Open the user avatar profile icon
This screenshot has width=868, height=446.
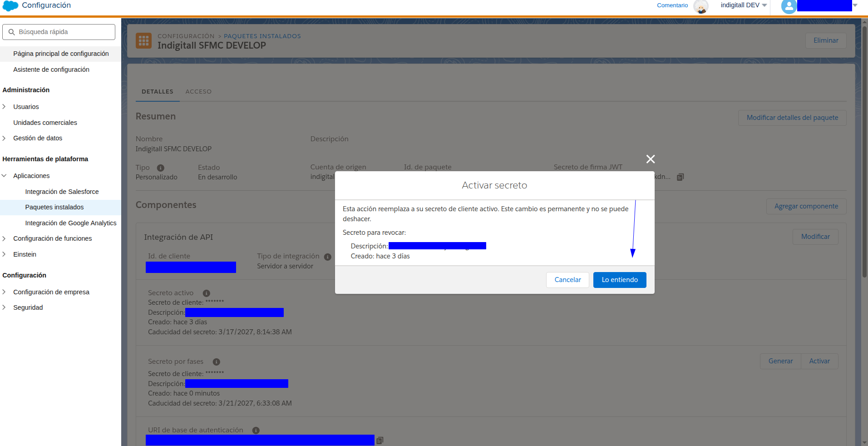click(789, 6)
